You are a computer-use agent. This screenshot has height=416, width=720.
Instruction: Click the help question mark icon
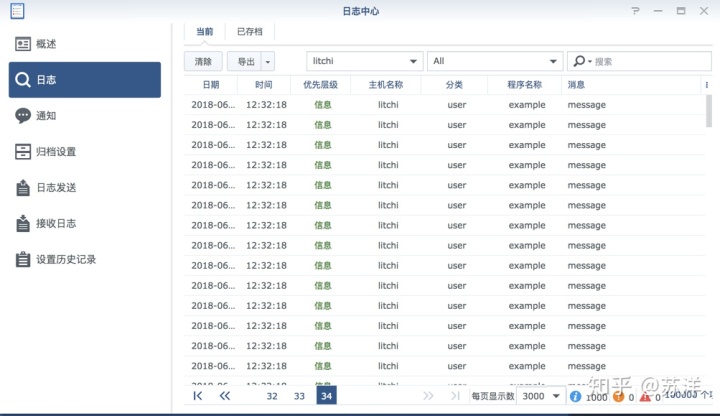(635, 11)
